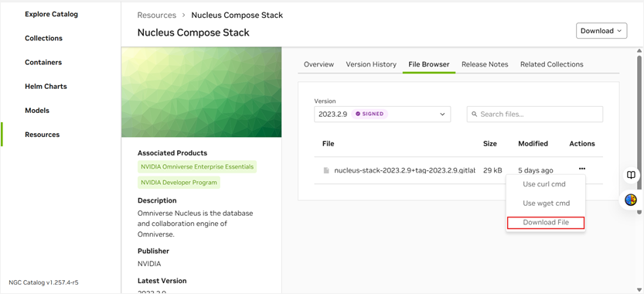Choose Use wget cmd menu option
The width and height of the screenshot is (644, 294).
point(546,203)
